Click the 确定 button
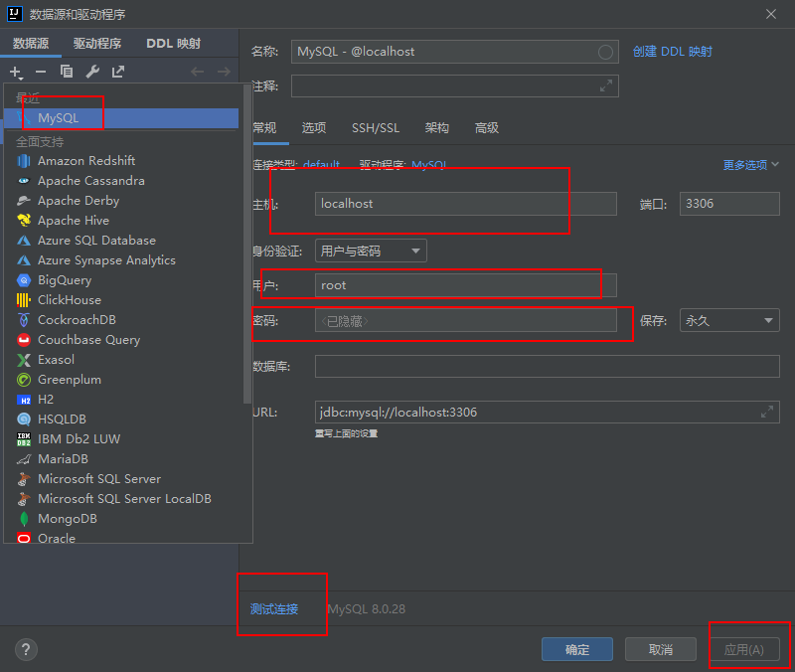 pos(577,650)
